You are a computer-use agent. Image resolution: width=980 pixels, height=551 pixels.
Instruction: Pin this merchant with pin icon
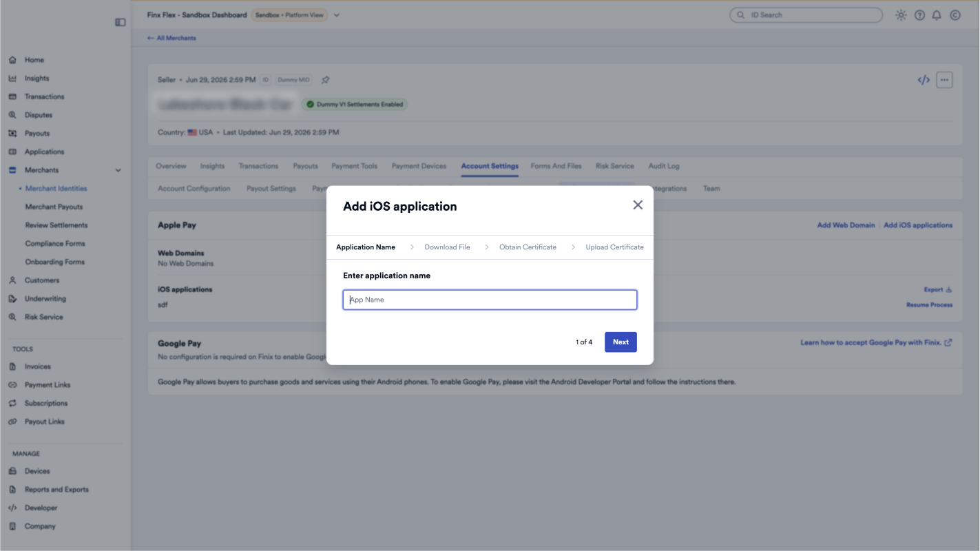[x=326, y=80]
